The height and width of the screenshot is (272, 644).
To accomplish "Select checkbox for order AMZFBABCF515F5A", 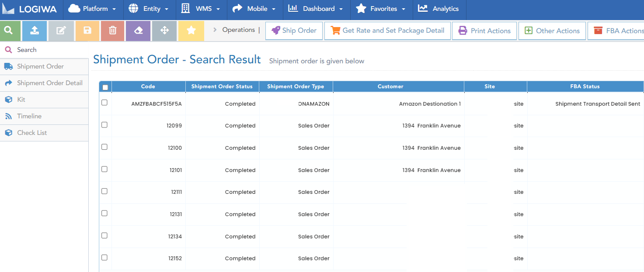I will (x=104, y=103).
